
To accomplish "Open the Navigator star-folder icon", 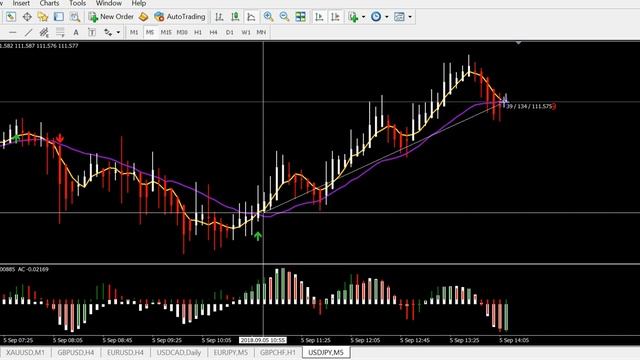I will pos(42,17).
